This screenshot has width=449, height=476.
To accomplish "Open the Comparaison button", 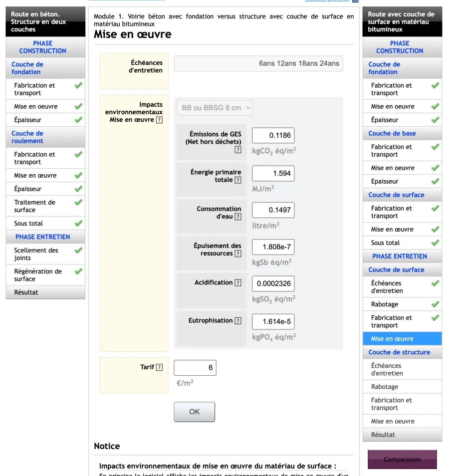I will 402,460.
